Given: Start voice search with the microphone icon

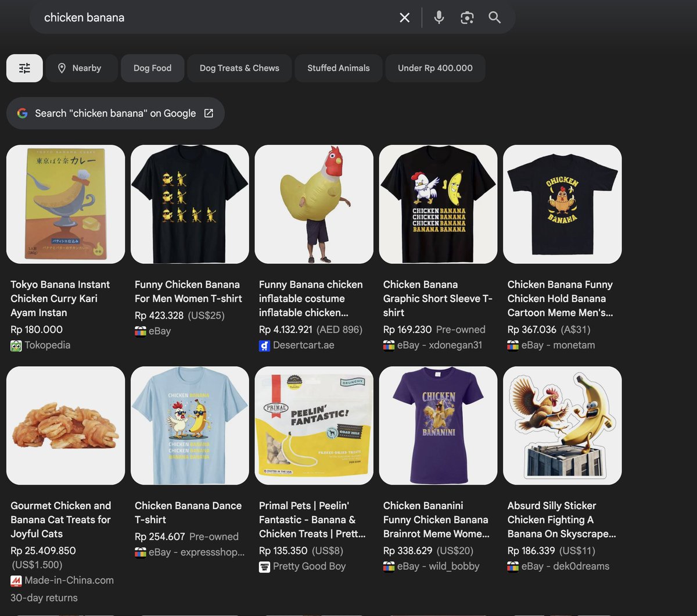Looking at the screenshot, I should point(439,17).
